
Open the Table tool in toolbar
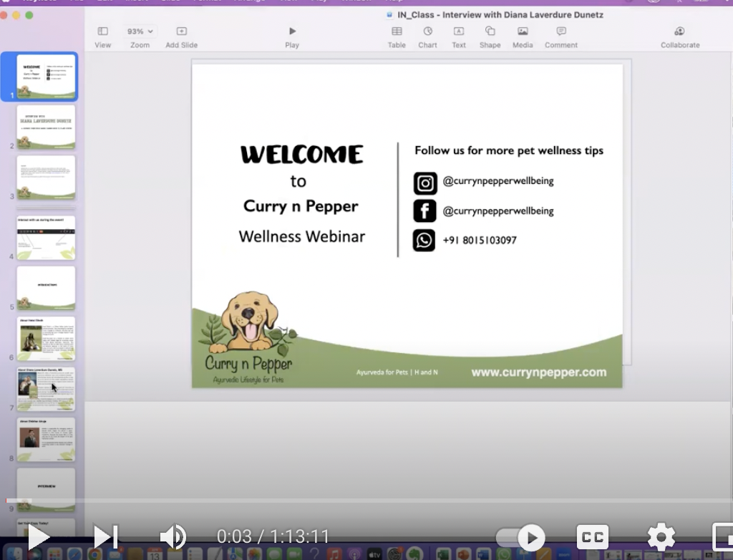click(397, 32)
